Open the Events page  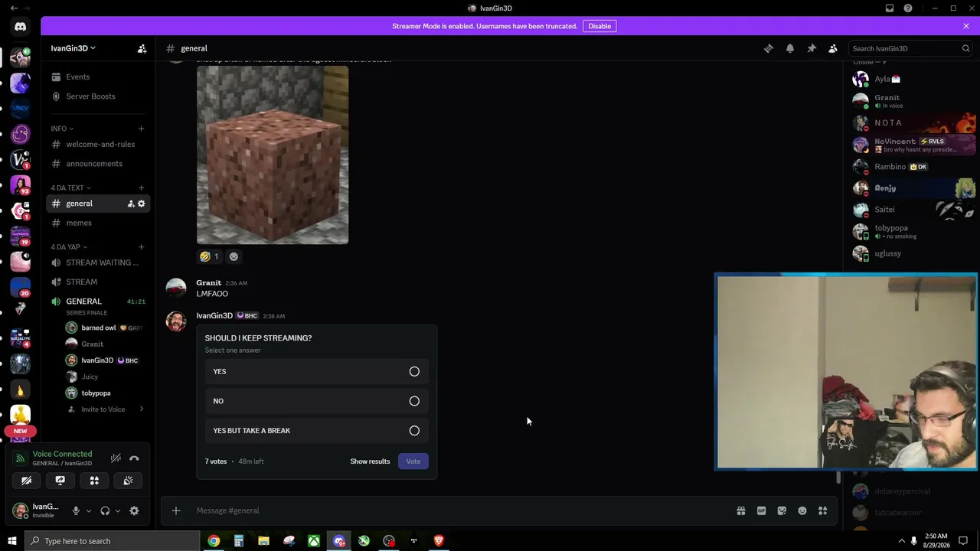(x=98, y=77)
